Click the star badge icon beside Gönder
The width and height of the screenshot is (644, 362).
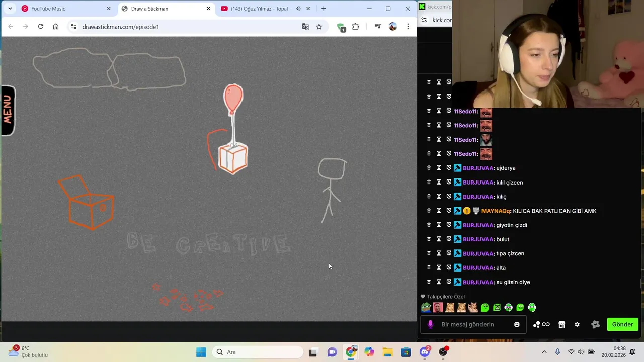pos(596,324)
